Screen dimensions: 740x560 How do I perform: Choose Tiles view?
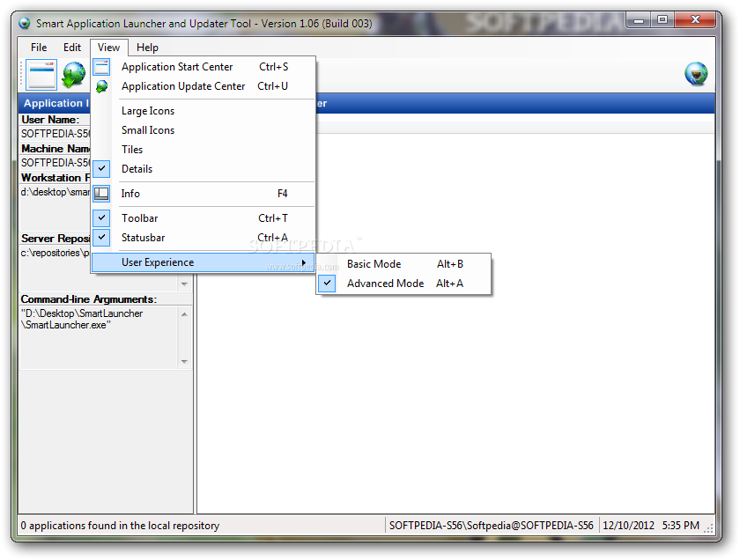click(203, 150)
